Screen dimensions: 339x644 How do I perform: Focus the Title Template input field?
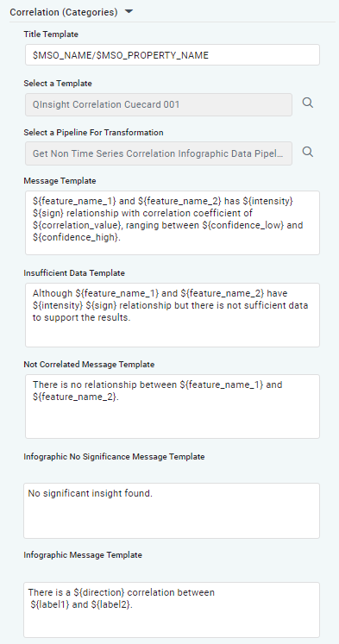click(173, 55)
